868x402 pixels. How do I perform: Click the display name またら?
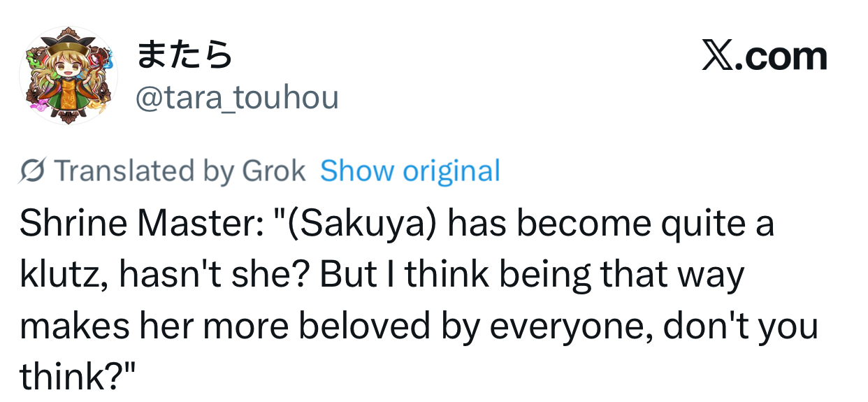(x=184, y=55)
